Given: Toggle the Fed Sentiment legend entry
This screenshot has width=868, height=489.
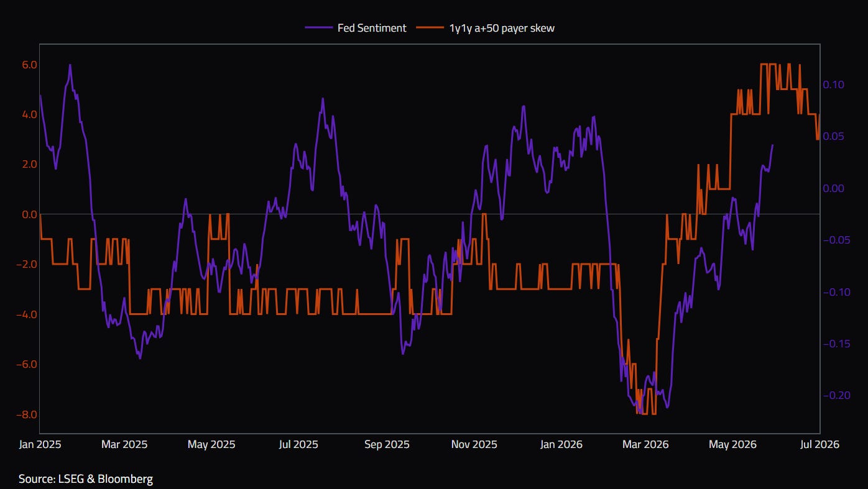Looking at the screenshot, I should point(356,28).
